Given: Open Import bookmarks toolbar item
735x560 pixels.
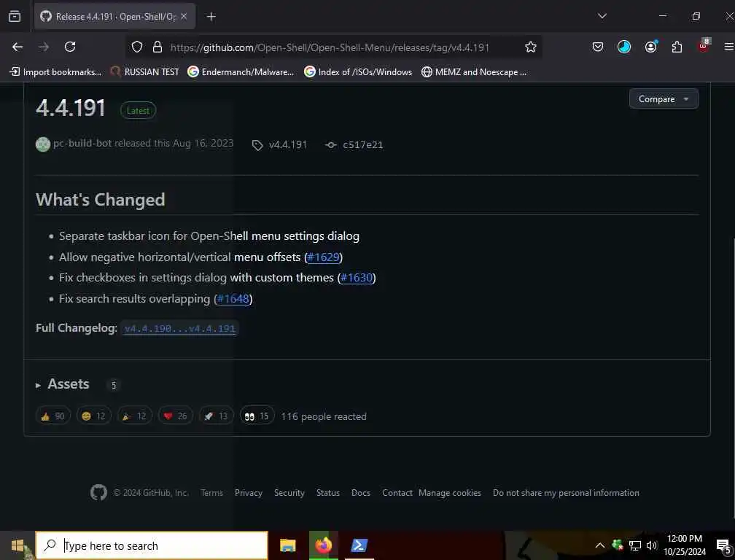Looking at the screenshot, I should [55, 71].
